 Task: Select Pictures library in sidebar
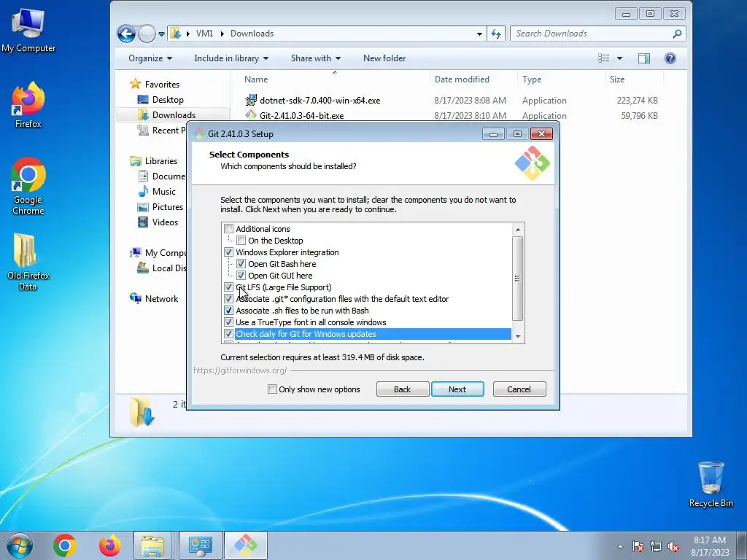pyautogui.click(x=168, y=206)
